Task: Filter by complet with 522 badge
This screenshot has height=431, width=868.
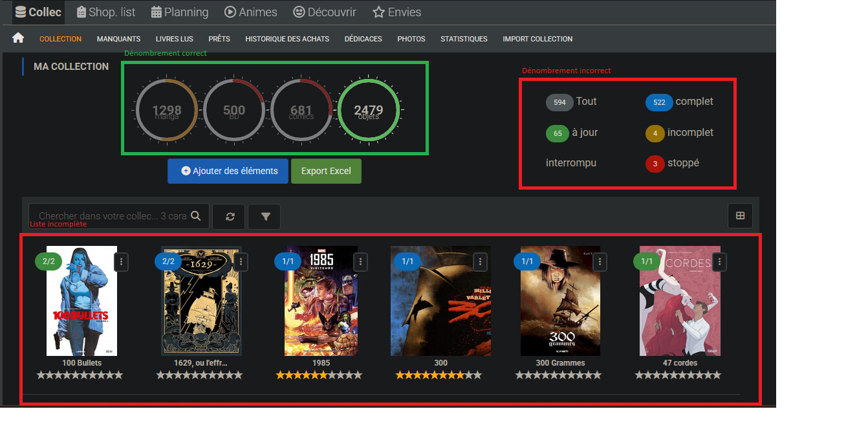Action: coord(680,102)
